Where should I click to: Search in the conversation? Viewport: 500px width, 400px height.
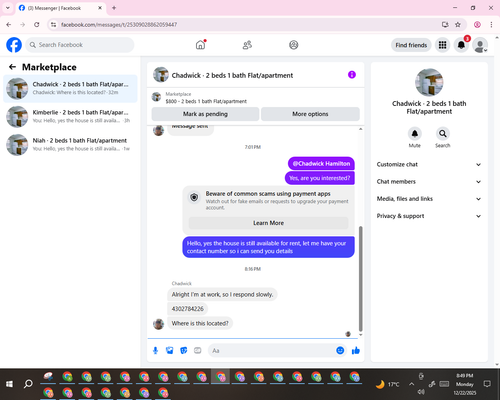tap(443, 134)
